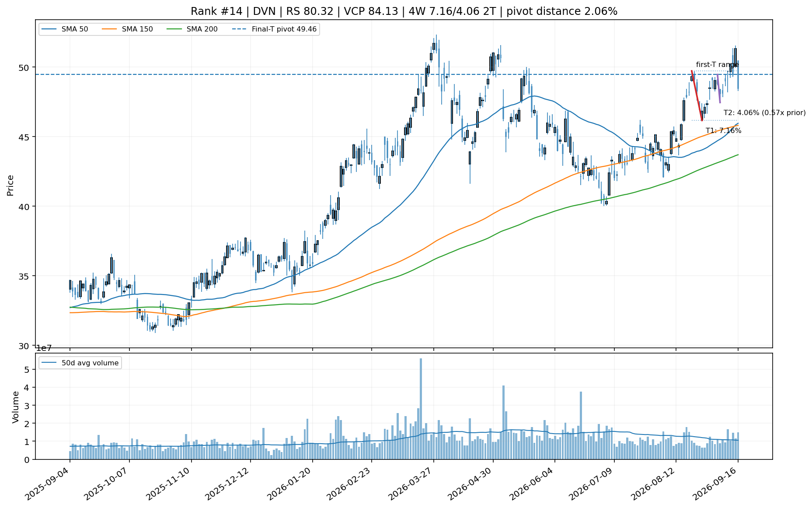Click the 'Price' axis label

pyautogui.click(x=10, y=186)
